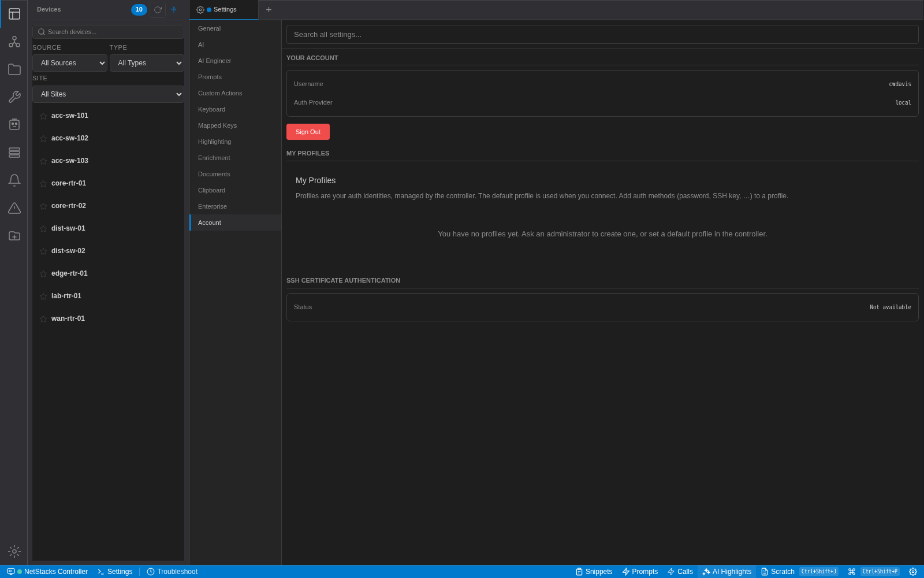Select the Mapped Keys settings category
Viewport: 924px width, 578px height.
coord(236,125)
